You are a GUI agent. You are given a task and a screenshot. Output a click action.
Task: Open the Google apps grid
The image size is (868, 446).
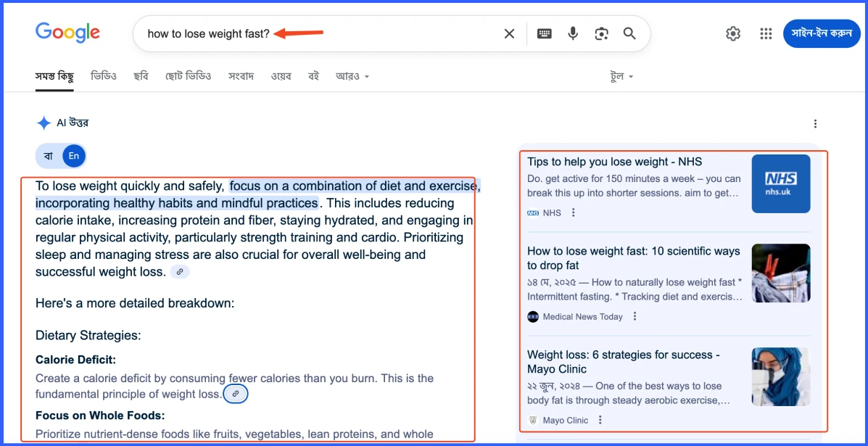coord(766,34)
